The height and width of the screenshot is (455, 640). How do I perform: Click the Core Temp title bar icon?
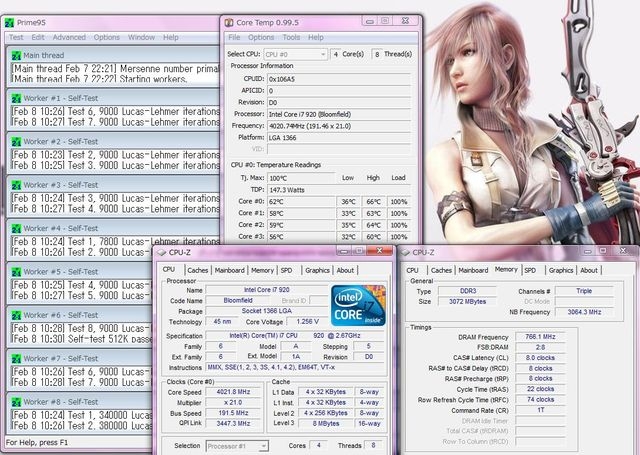tap(229, 22)
